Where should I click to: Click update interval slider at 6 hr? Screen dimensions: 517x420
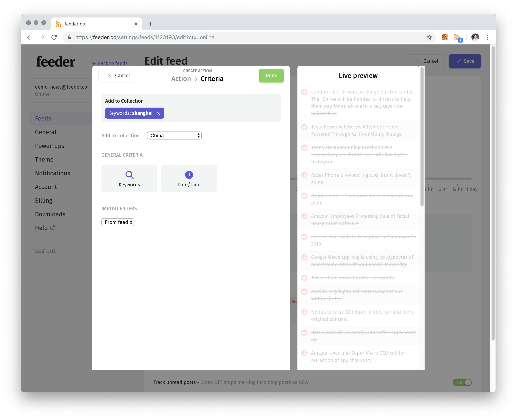coord(443,179)
